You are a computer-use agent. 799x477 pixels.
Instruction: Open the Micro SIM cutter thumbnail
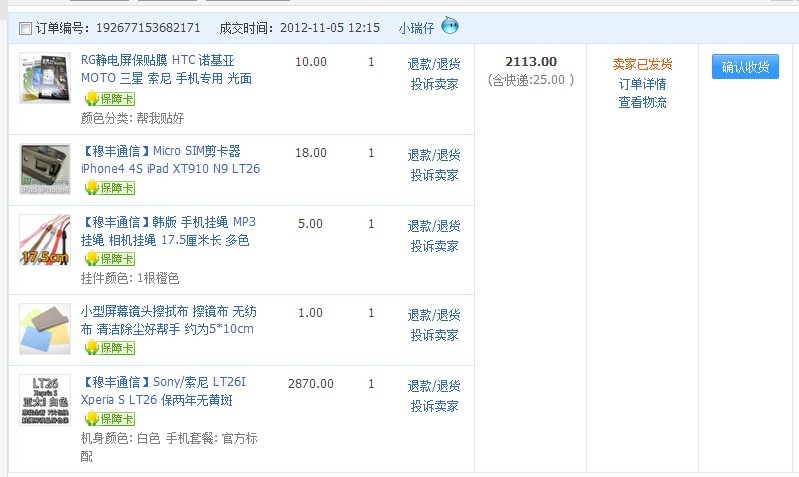tap(45, 169)
